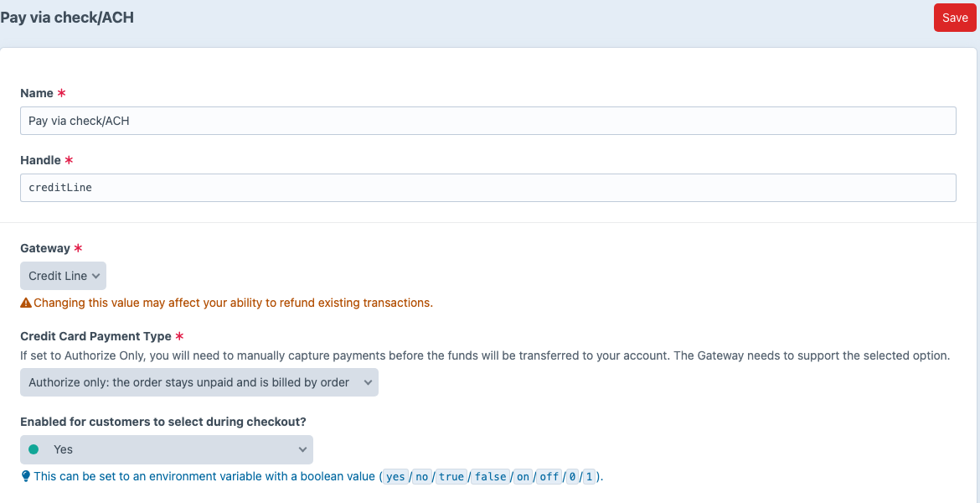
Task: Click the Authorize Only instructions text
Action: (485, 356)
